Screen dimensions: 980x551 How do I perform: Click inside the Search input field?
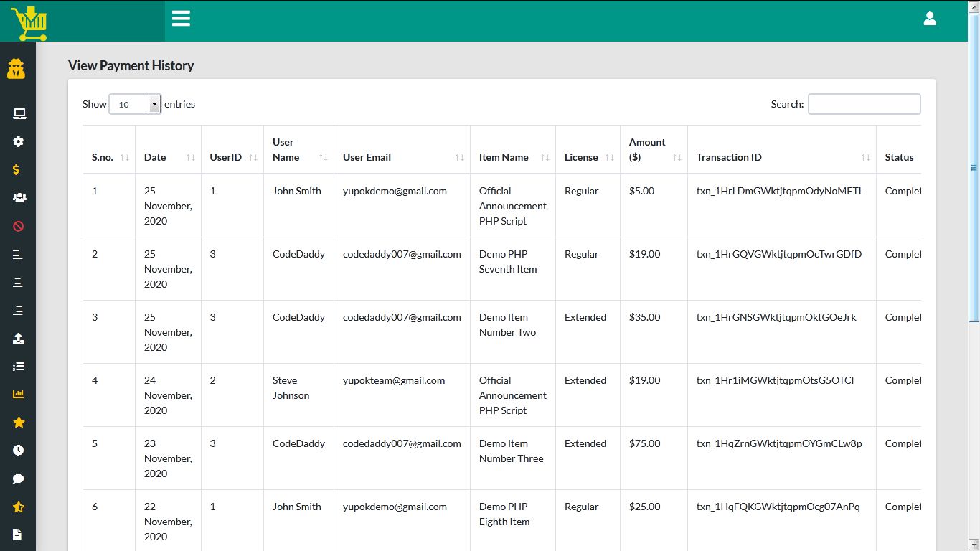tap(864, 104)
